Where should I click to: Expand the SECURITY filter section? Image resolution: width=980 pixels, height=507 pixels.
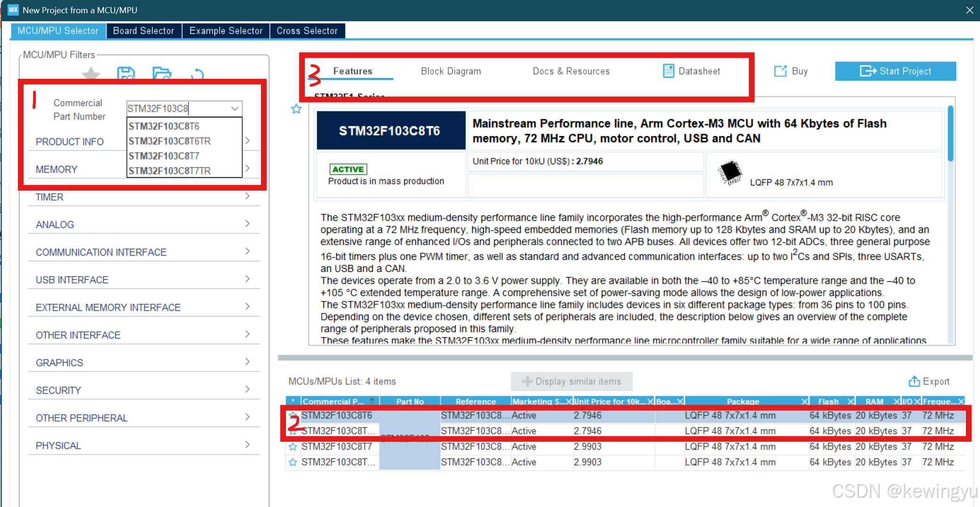(144, 390)
